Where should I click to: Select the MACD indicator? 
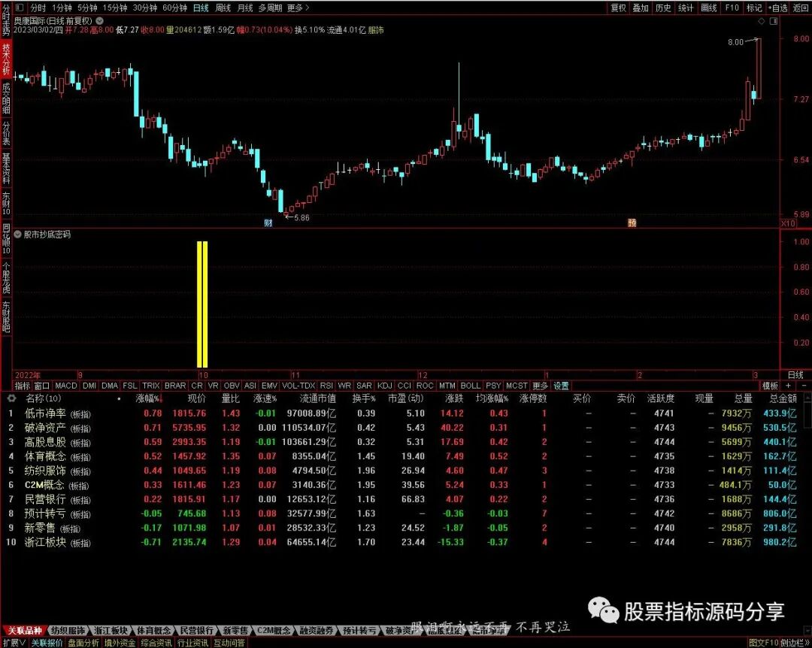point(65,386)
